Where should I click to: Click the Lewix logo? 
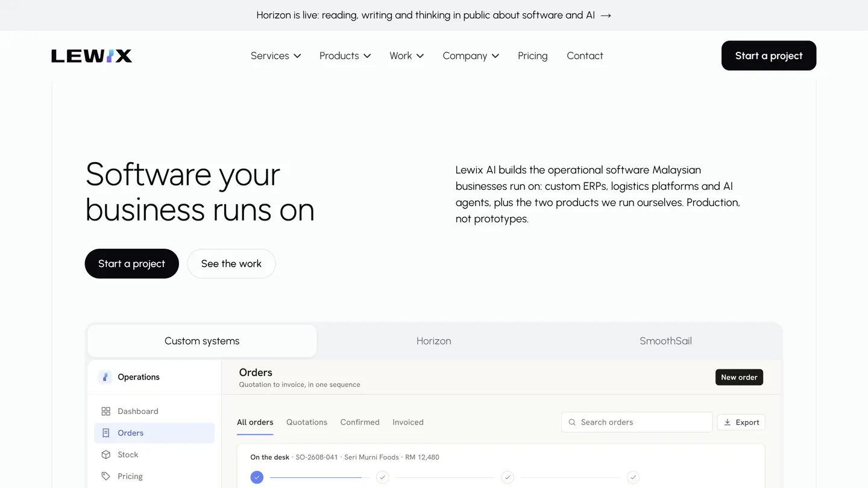click(92, 56)
